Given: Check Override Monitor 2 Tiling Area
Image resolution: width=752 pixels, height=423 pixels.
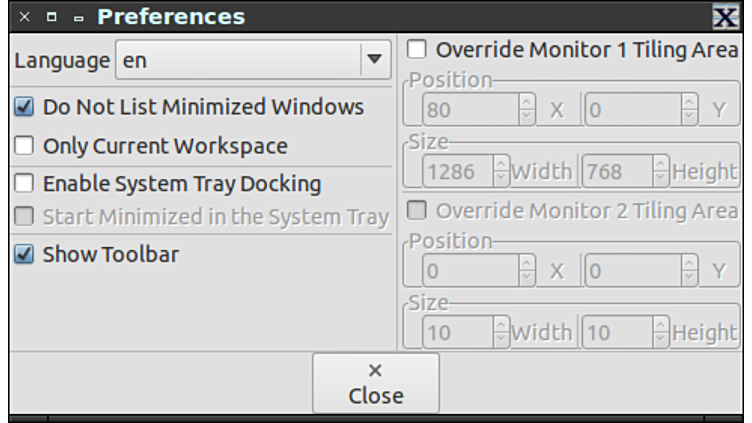Looking at the screenshot, I should pyautogui.click(x=416, y=211).
